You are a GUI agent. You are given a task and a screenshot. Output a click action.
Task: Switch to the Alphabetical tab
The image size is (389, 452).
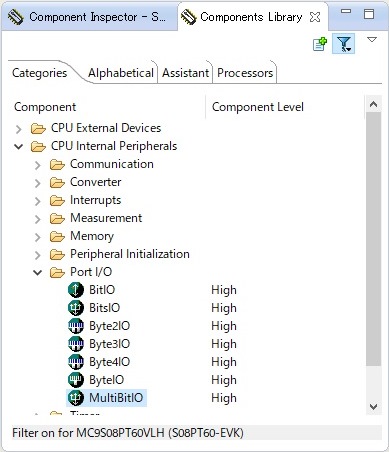[121, 73]
